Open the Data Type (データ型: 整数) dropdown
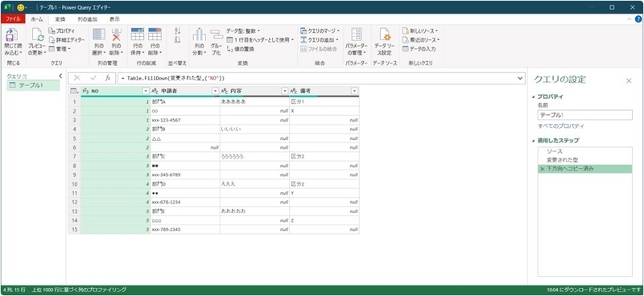The width and height of the screenshot is (644, 296). (243, 31)
